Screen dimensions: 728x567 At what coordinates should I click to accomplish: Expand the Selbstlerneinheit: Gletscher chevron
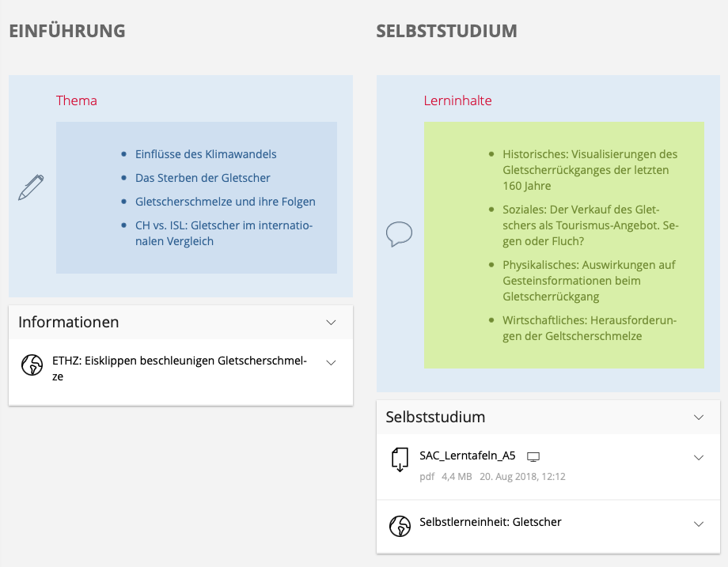click(698, 524)
